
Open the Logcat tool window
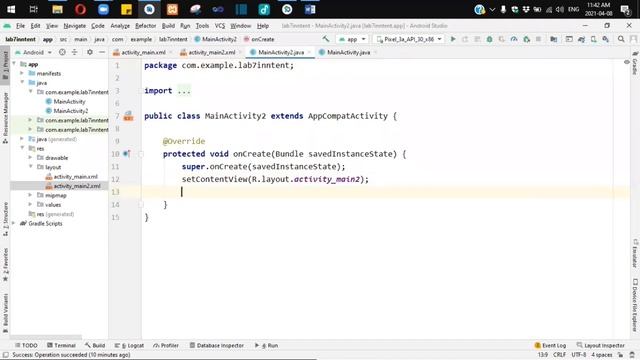point(129,345)
